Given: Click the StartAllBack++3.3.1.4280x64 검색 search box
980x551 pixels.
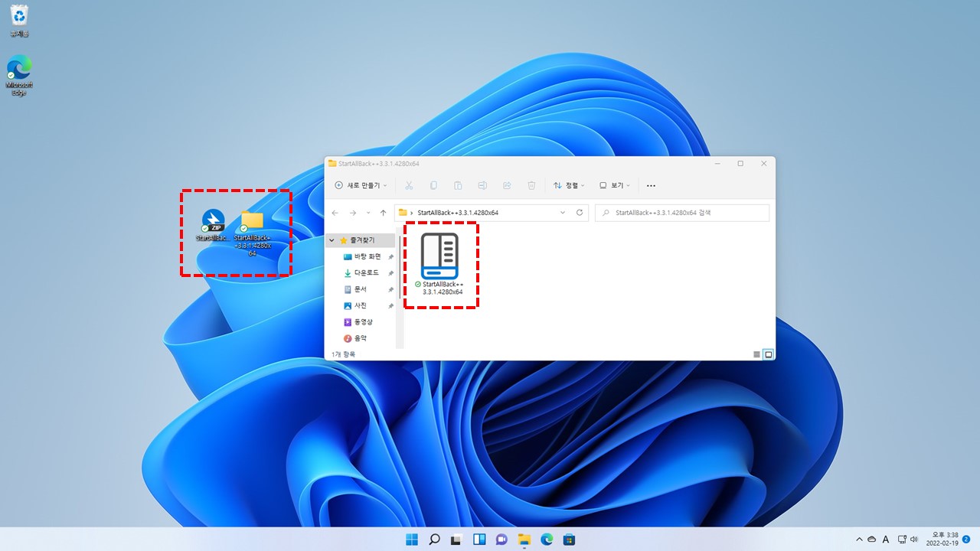Looking at the screenshot, I should coord(682,213).
